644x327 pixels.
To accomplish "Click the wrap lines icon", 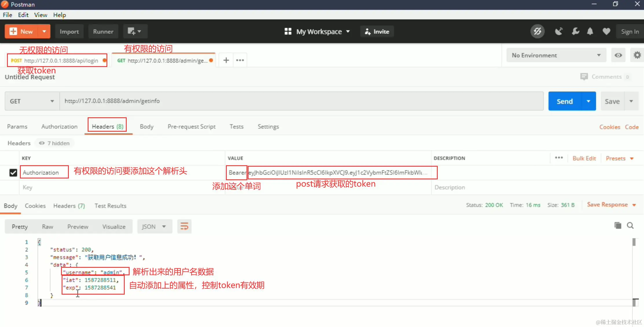I will 184,226.
